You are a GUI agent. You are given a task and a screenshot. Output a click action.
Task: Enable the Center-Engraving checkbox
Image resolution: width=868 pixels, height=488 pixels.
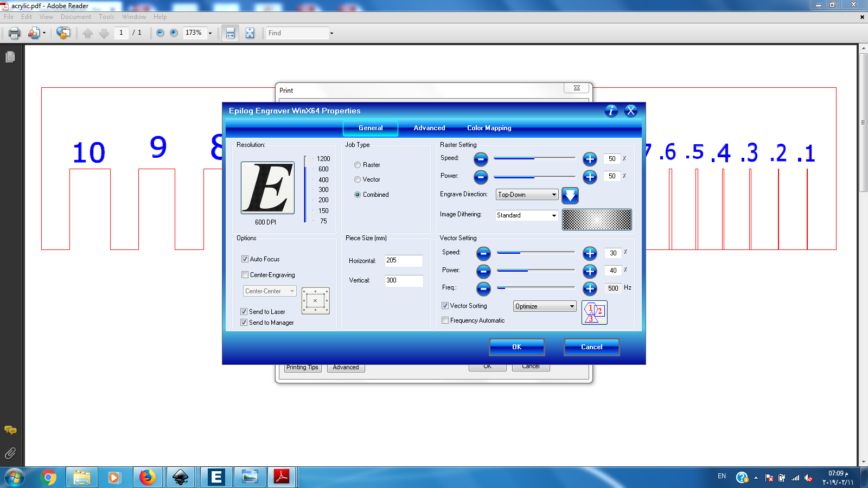[245, 275]
